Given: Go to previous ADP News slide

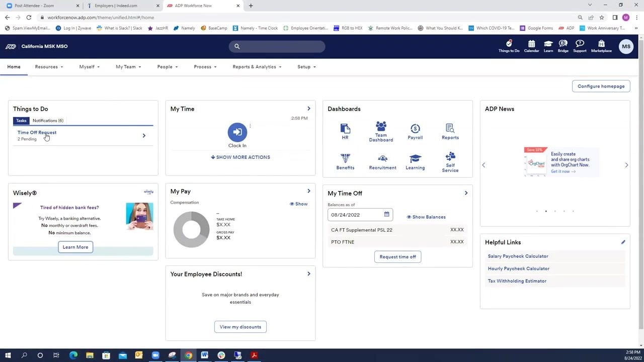Looking at the screenshot, I should click(484, 165).
